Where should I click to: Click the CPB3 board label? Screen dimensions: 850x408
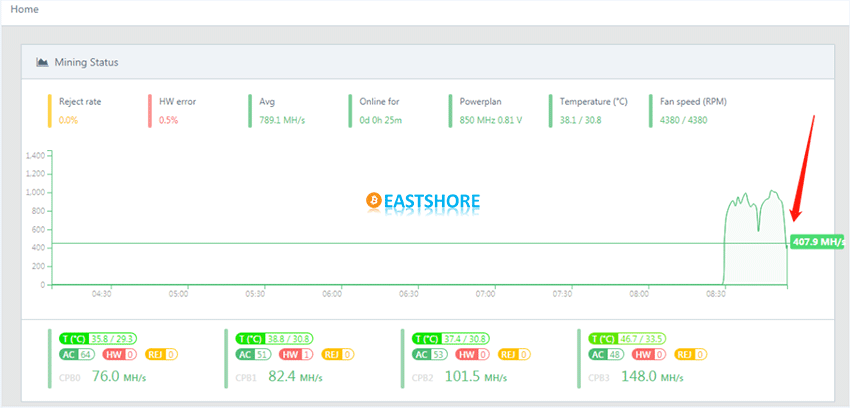pyautogui.click(x=599, y=378)
